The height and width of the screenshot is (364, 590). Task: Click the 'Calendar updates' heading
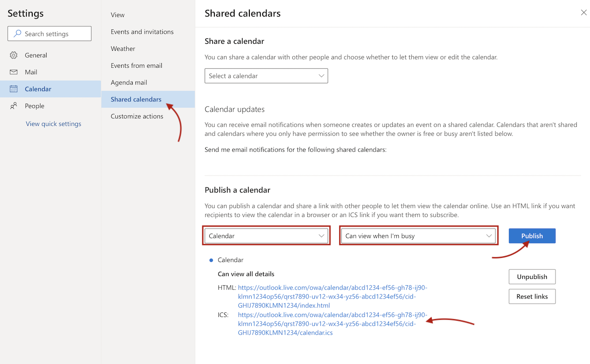click(x=235, y=109)
